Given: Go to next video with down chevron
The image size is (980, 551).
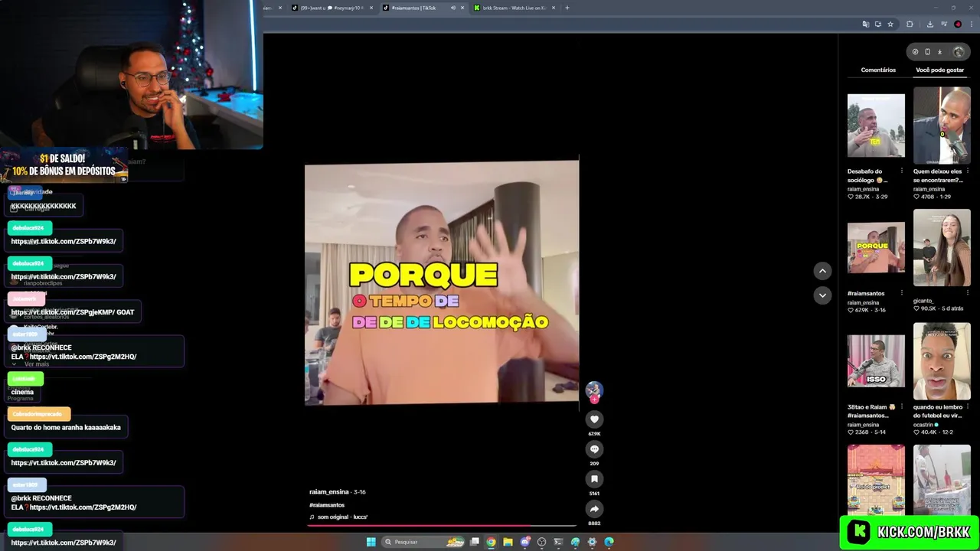Looking at the screenshot, I should tap(822, 295).
